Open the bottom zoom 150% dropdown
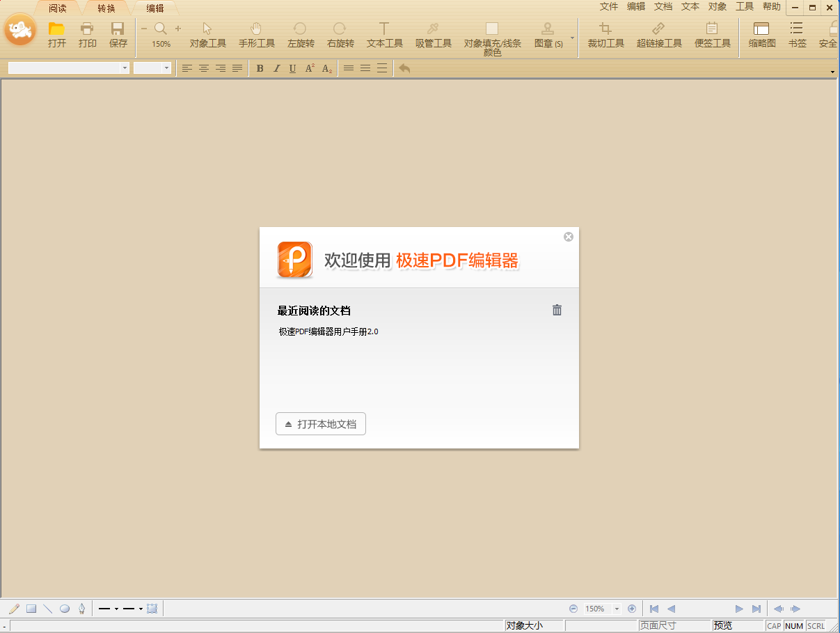This screenshot has width=840, height=633. (x=617, y=609)
